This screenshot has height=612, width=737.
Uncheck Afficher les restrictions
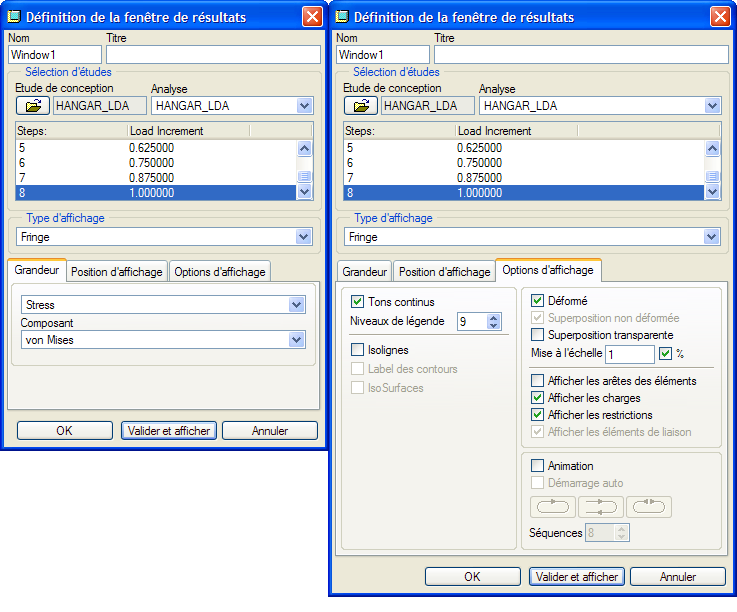click(537, 415)
